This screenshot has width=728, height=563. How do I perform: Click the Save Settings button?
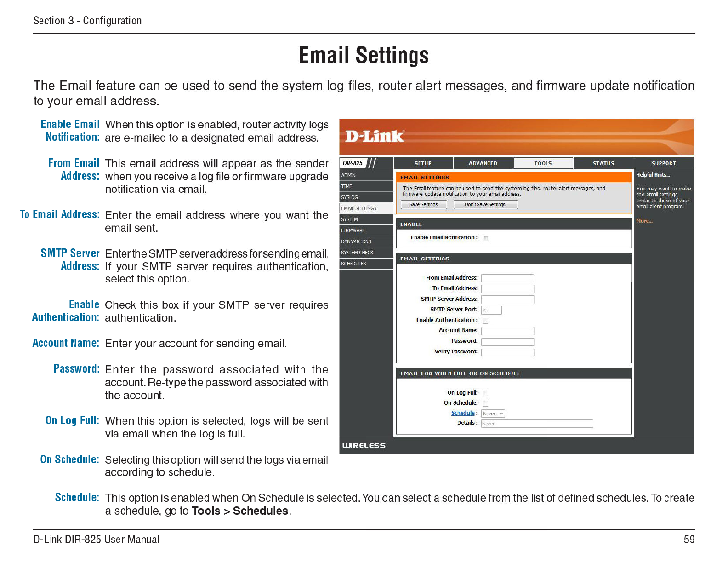coord(424,205)
